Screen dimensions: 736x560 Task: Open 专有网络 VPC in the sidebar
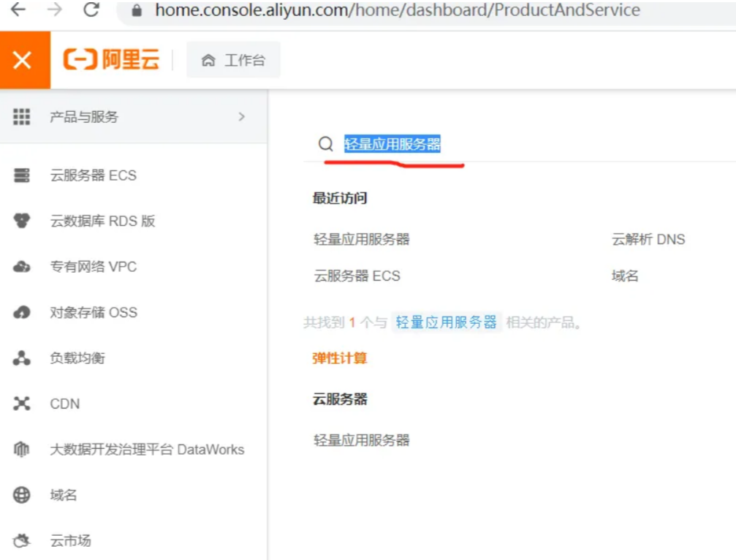point(93,267)
